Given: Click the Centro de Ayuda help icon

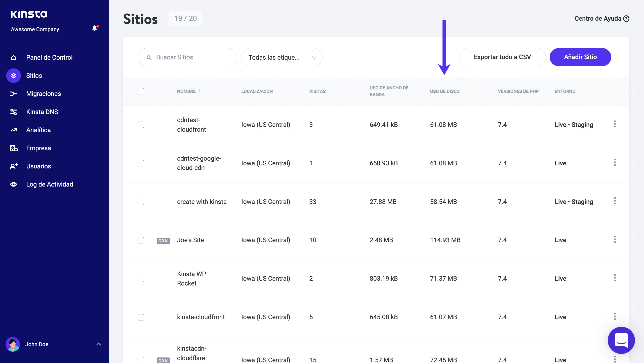Looking at the screenshot, I should [626, 19].
